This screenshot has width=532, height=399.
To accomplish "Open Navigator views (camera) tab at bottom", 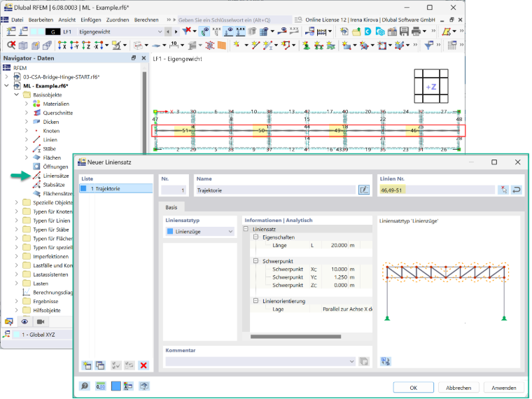I will (41, 321).
